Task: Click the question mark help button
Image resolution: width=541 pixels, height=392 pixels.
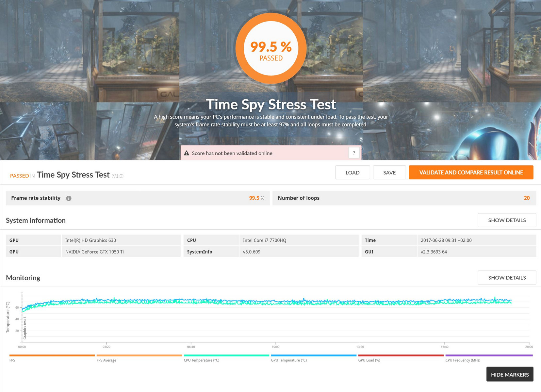Action: tap(354, 153)
